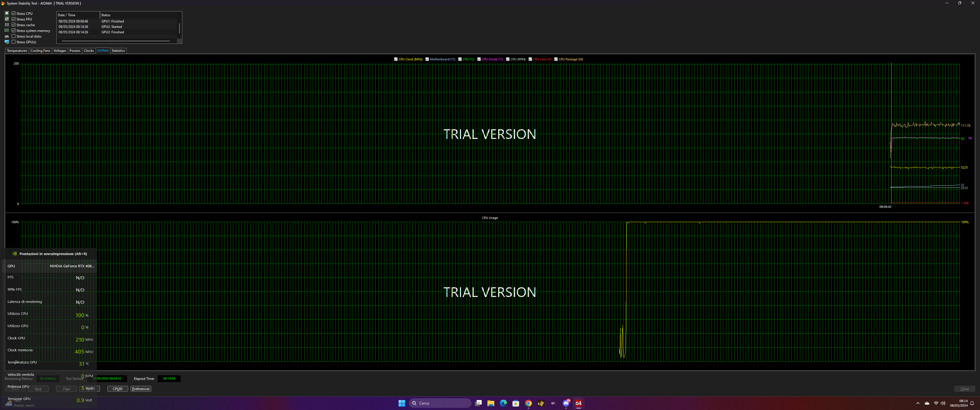980x410 pixels.
Task: Click the AIDA64 taskbar icon
Action: (x=578, y=403)
